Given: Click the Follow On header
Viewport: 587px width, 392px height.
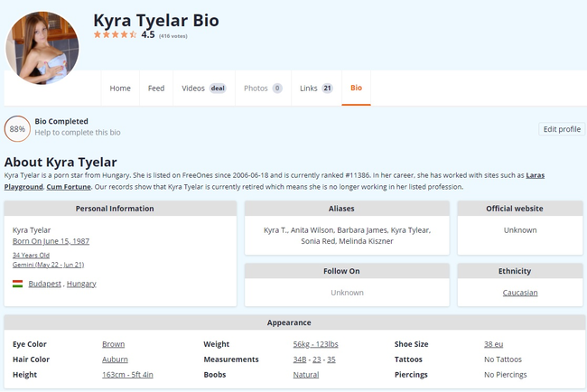Looking at the screenshot, I should [347, 271].
